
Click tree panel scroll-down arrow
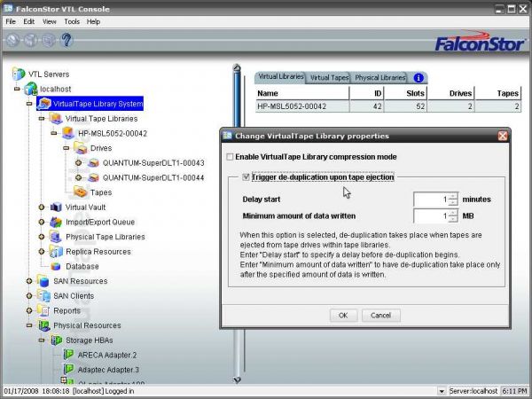[237, 379]
